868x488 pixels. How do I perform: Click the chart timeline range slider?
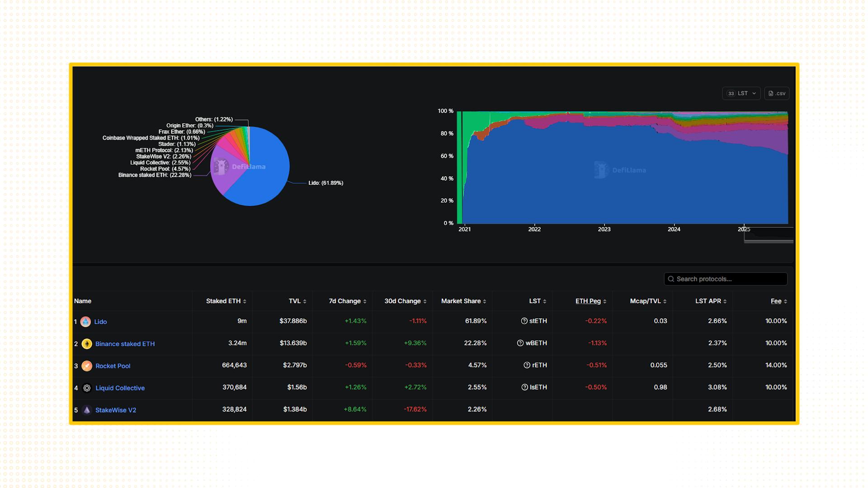click(768, 241)
